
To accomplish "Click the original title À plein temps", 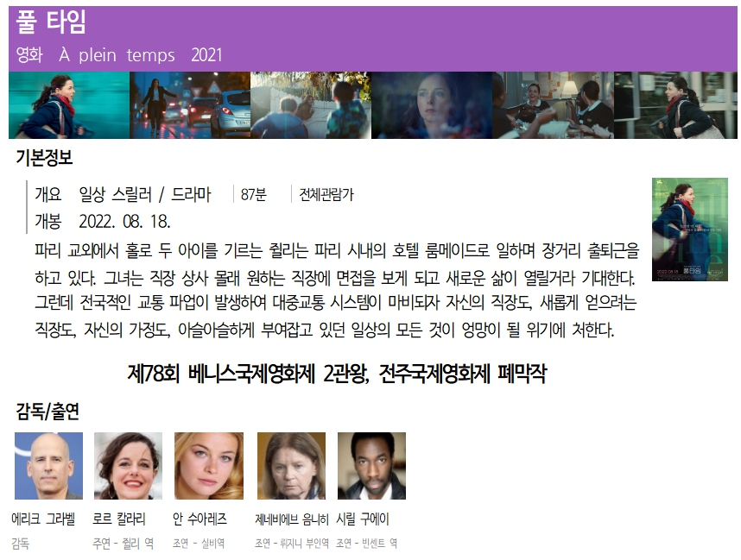I will [x=117, y=54].
